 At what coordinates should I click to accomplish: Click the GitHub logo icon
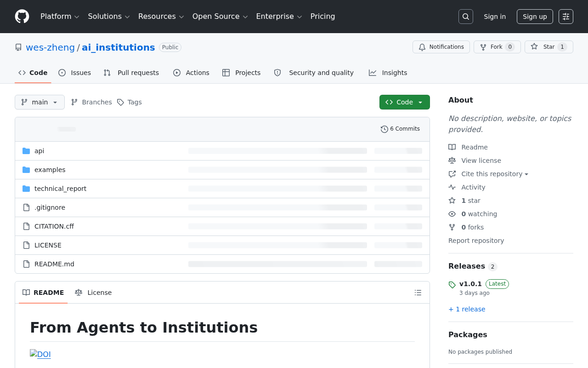[22, 17]
